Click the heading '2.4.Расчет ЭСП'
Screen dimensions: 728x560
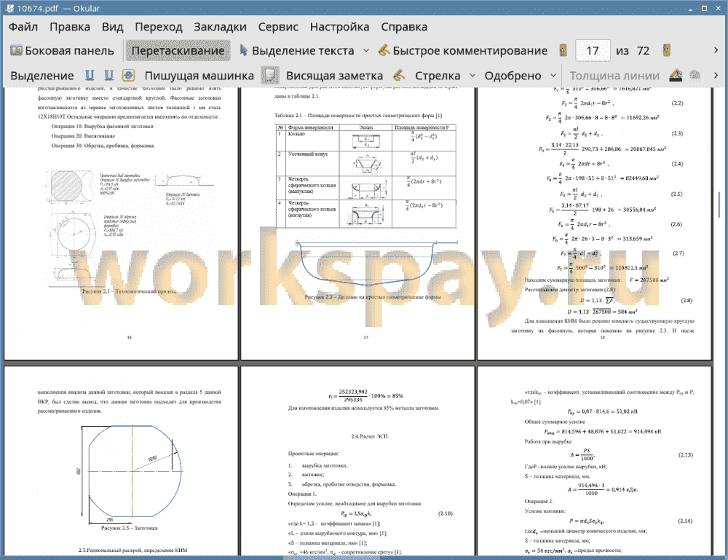click(369, 436)
